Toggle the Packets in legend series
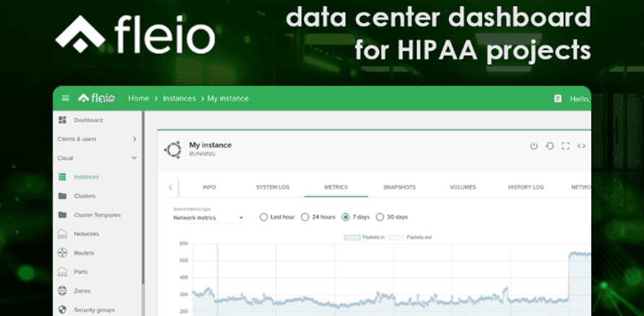644x316 pixels. (365, 237)
